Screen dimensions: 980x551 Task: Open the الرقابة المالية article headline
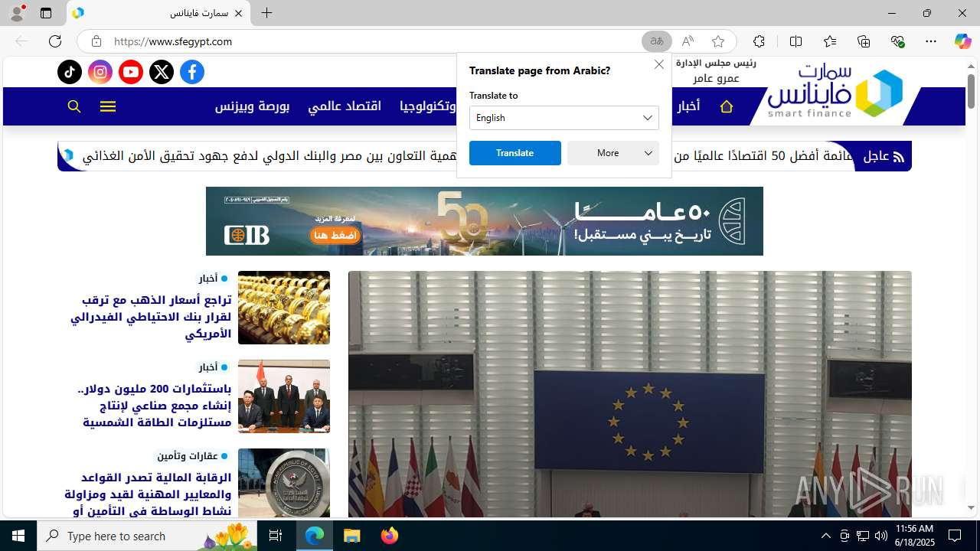tap(148, 494)
